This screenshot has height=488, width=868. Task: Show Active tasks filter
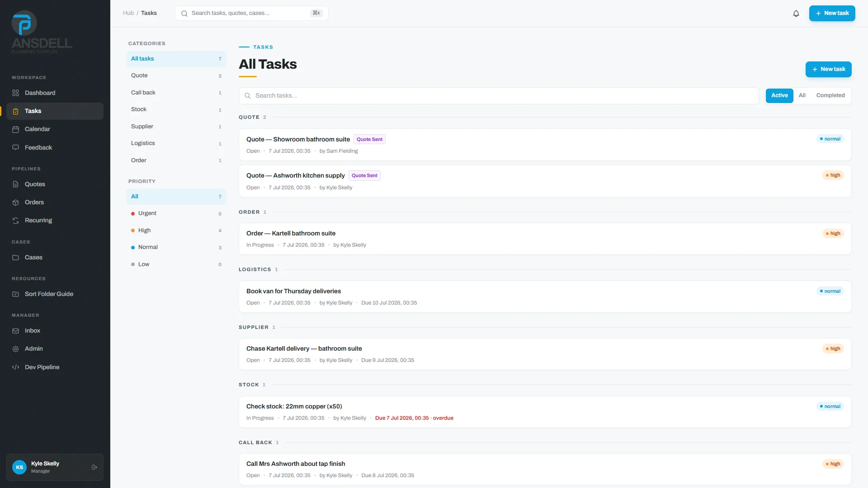(x=779, y=95)
